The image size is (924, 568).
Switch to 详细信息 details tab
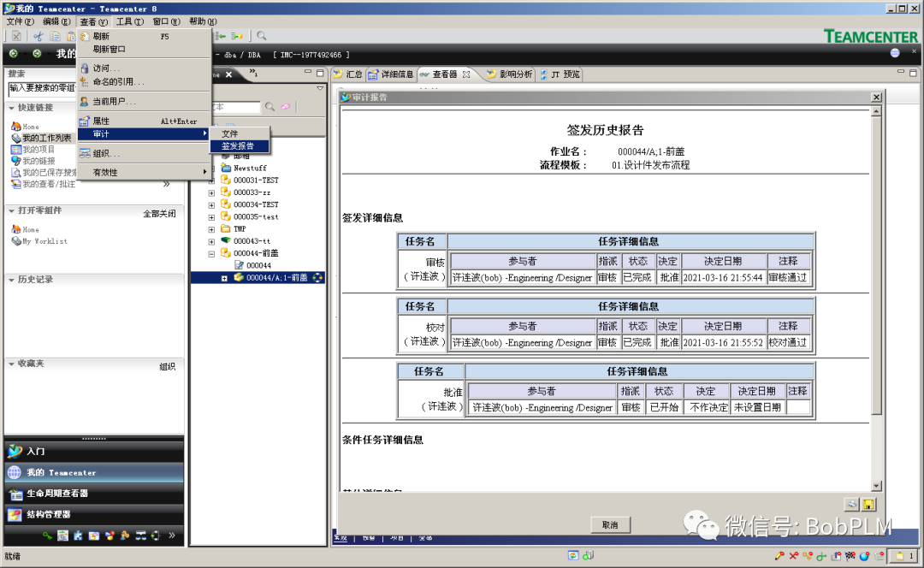click(x=391, y=74)
